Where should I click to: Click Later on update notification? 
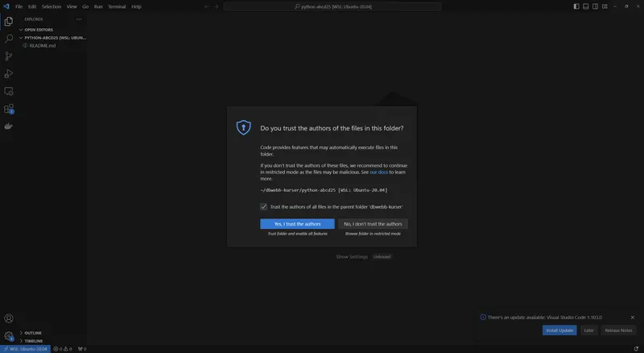589,330
